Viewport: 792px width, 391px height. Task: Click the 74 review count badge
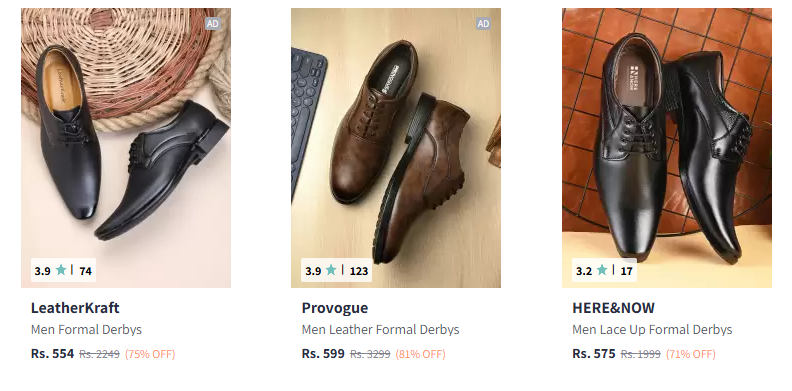pos(85,271)
